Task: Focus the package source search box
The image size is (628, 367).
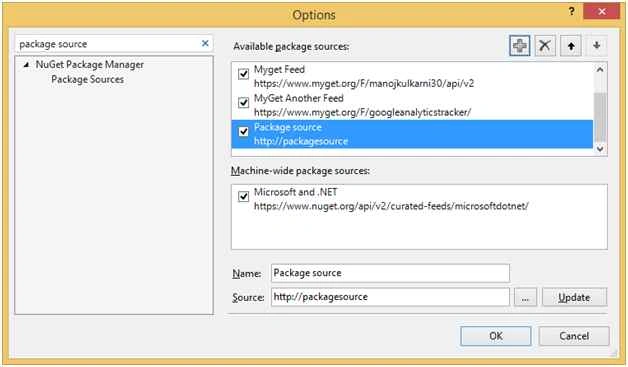Action: click(x=108, y=44)
